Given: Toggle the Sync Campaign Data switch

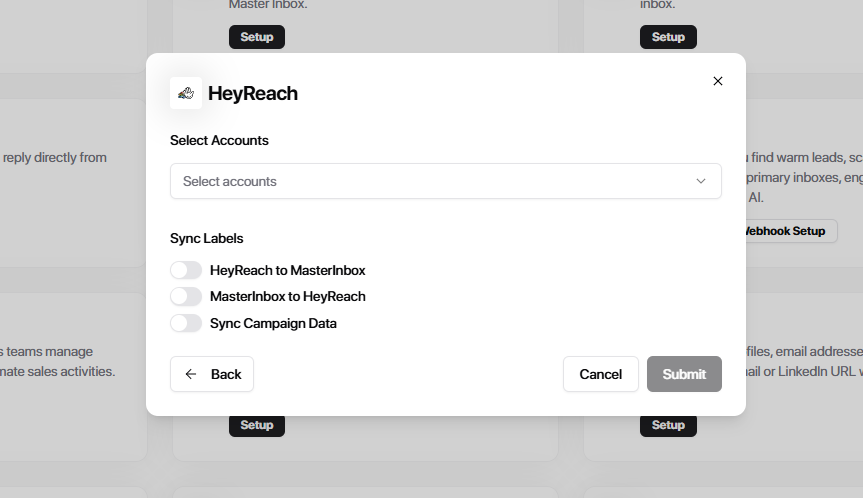Looking at the screenshot, I should click(x=186, y=323).
